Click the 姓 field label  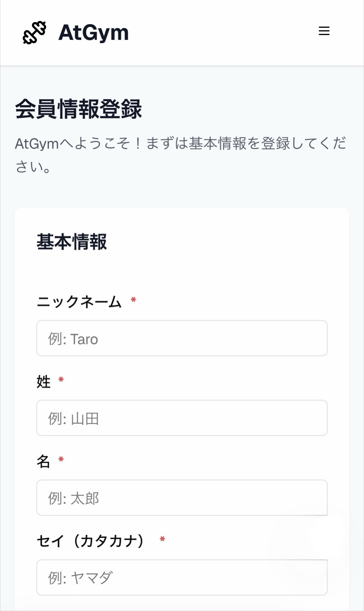(43, 381)
